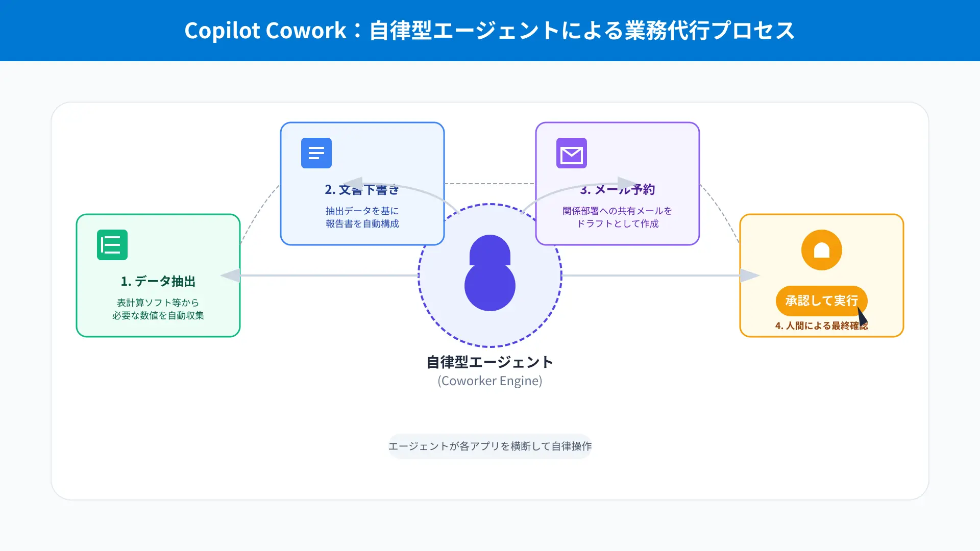
Task: Click the (Coworker Engine) subtitle
Action: 490,381
